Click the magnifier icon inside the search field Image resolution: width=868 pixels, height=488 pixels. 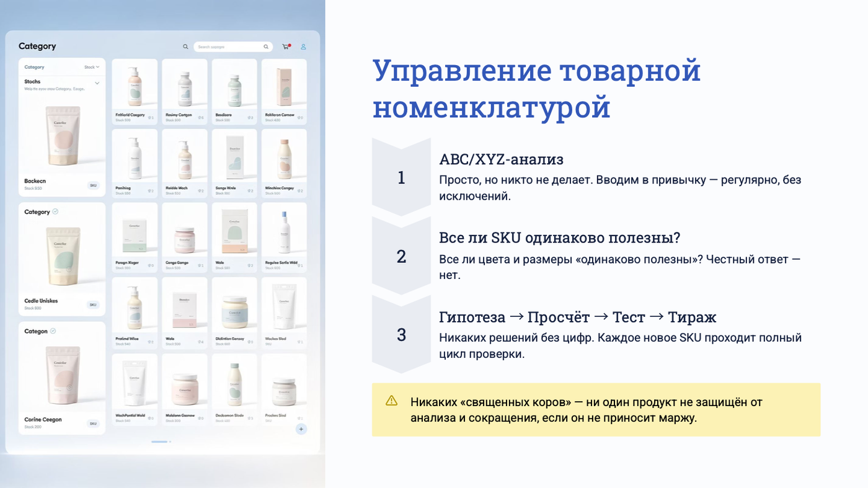266,47
